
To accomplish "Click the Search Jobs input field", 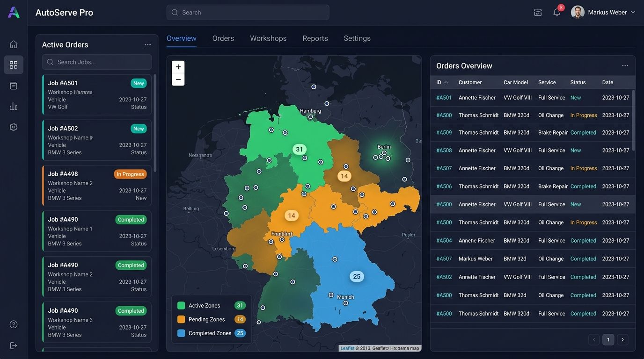I will pos(96,62).
